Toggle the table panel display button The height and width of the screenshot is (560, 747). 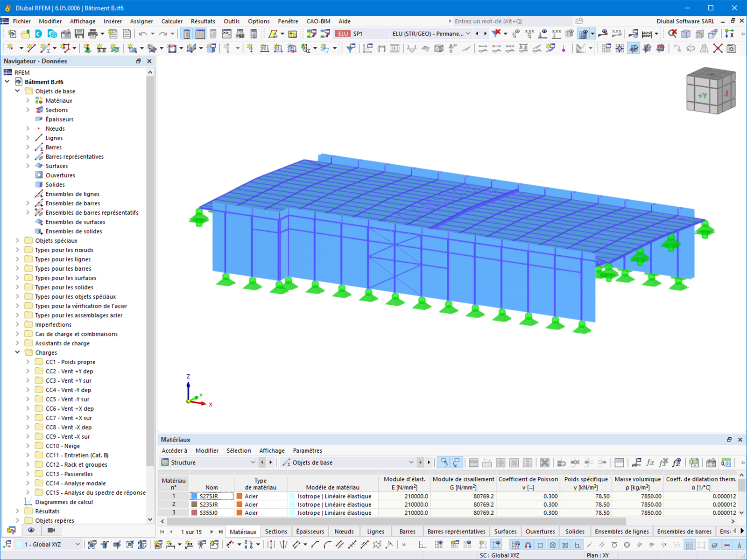200,34
